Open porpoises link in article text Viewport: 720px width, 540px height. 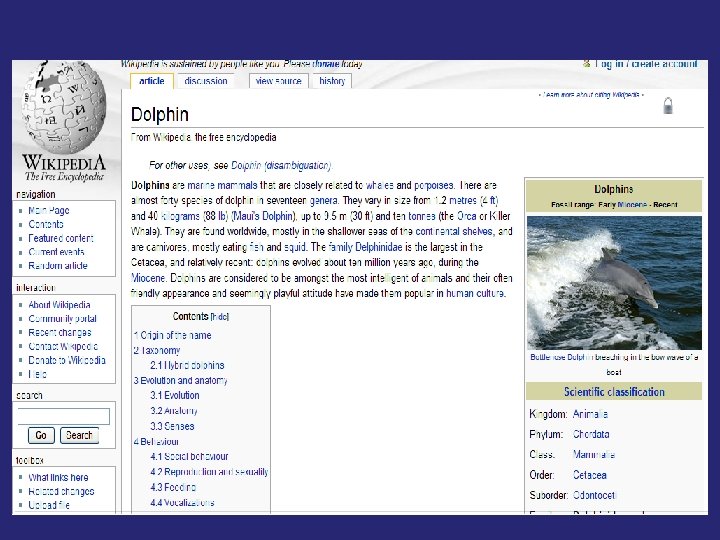(433, 186)
